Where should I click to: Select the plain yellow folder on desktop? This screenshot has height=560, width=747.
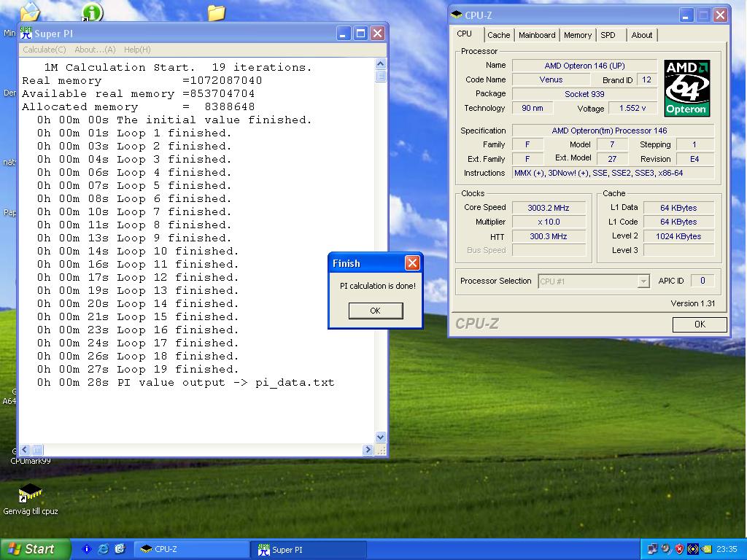tap(216, 12)
